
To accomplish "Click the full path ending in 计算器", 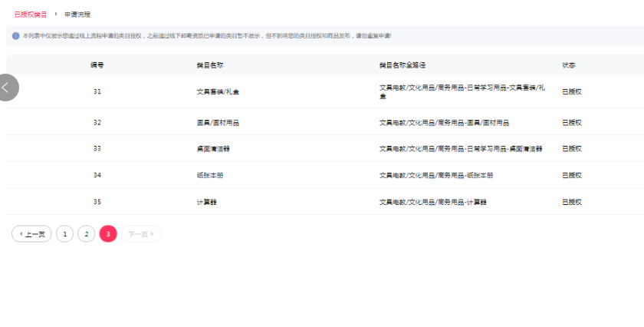I will tap(433, 202).
